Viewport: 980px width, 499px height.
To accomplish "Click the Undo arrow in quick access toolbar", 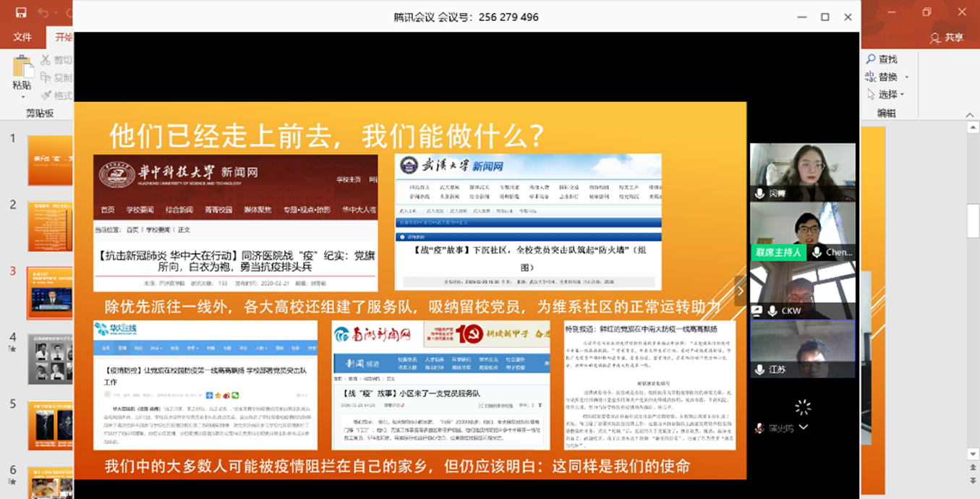I will [43, 13].
